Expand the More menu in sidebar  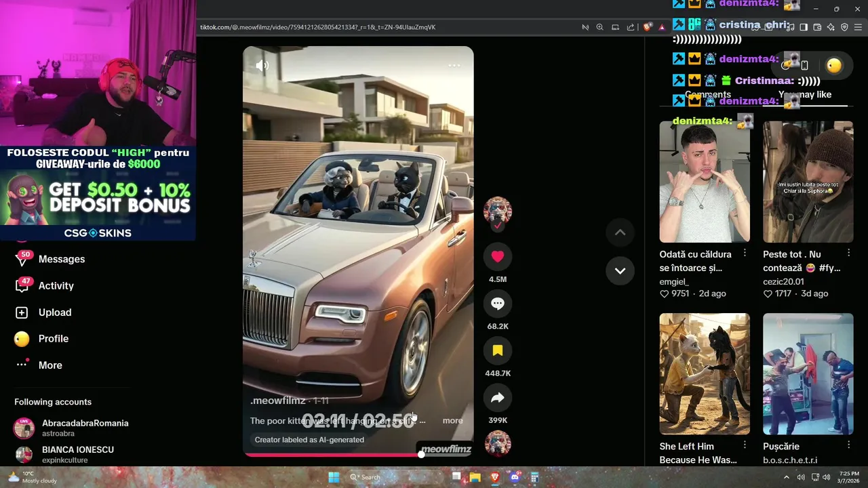pyautogui.click(x=50, y=365)
